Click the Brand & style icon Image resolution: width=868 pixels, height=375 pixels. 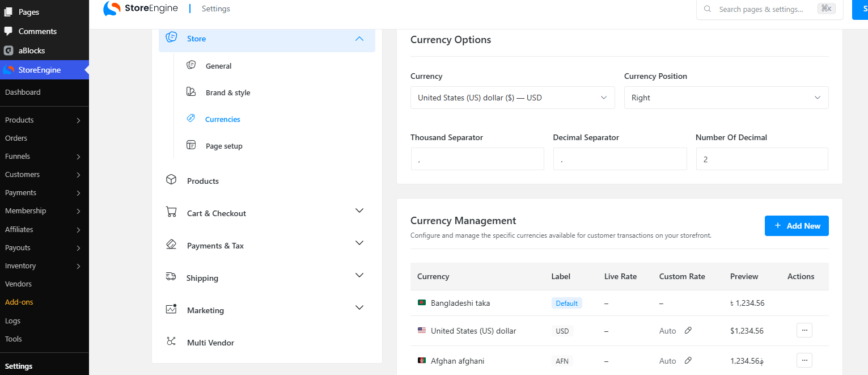click(191, 92)
